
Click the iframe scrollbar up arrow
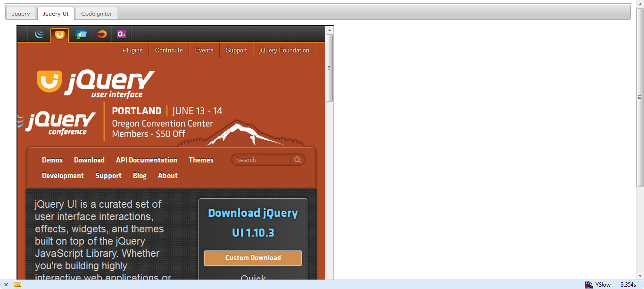coord(329,30)
